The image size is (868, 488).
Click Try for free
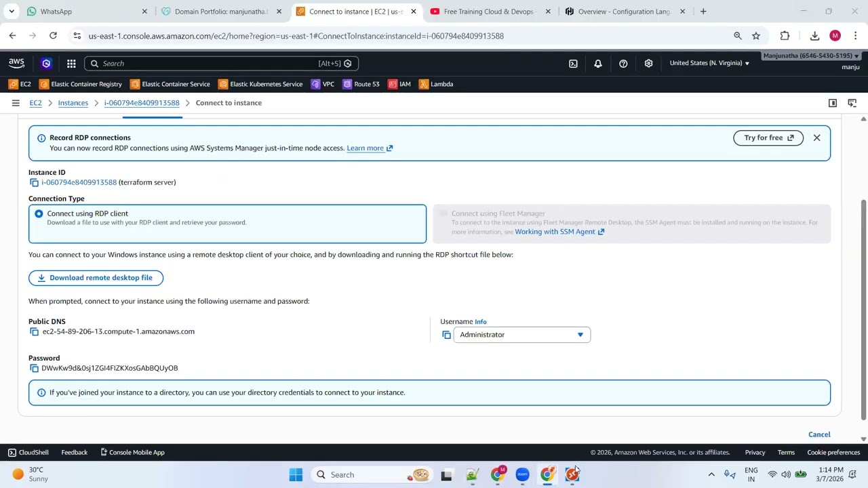[768, 138]
